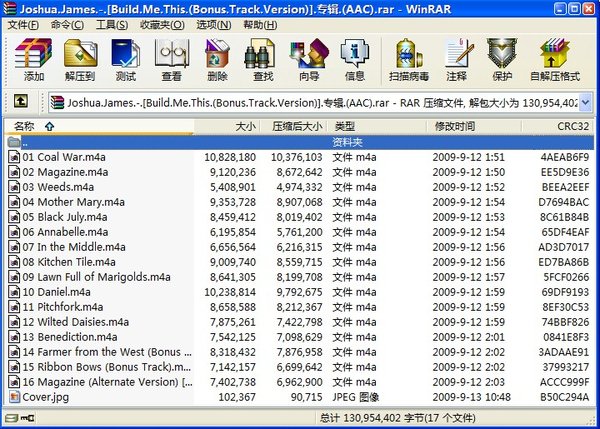The height and width of the screenshot is (429, 600).
Task: Click the parent folder icon in list
Action: click(x=14, y=142)
